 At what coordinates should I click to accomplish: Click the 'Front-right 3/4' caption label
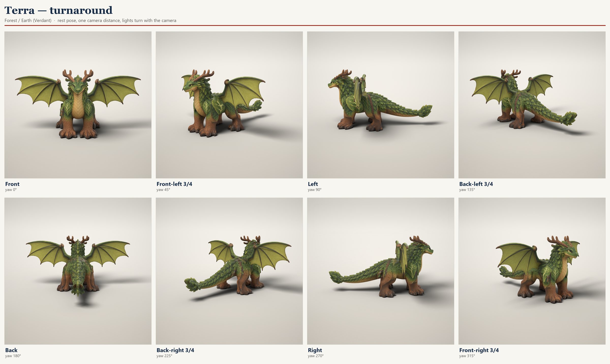pos(479,350)
